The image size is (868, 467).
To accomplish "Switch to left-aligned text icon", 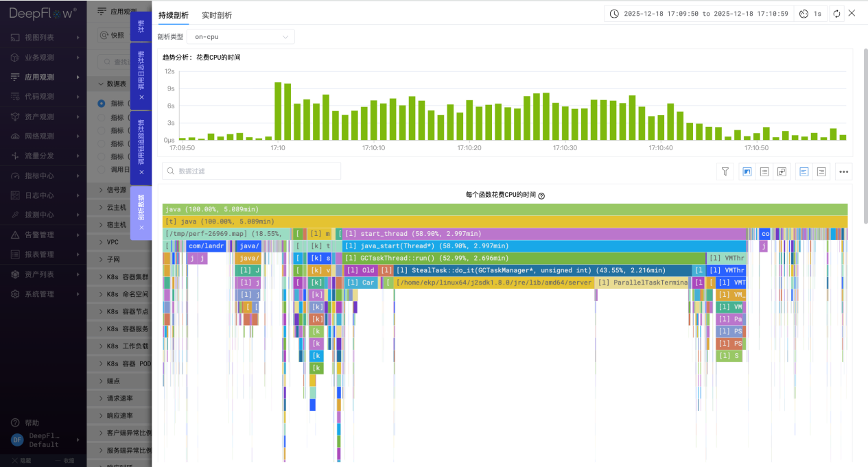I will 804,171.
